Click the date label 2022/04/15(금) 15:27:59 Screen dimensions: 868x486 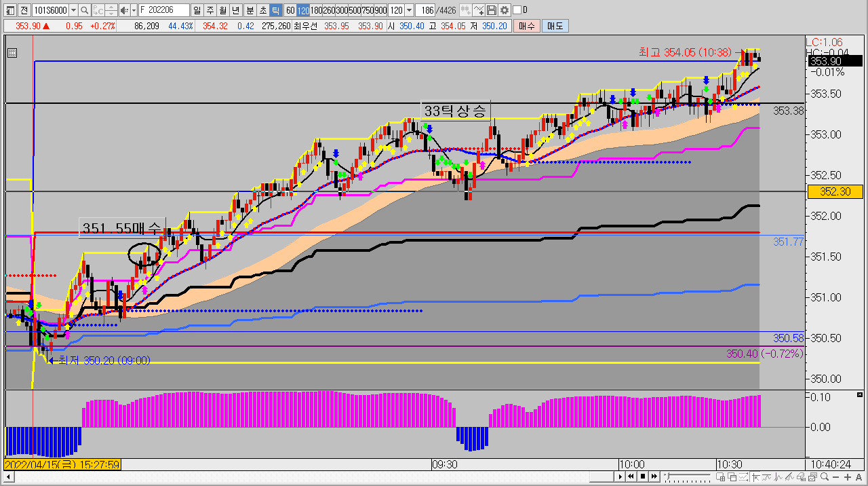pyautogui.click(x=62, y=464)
